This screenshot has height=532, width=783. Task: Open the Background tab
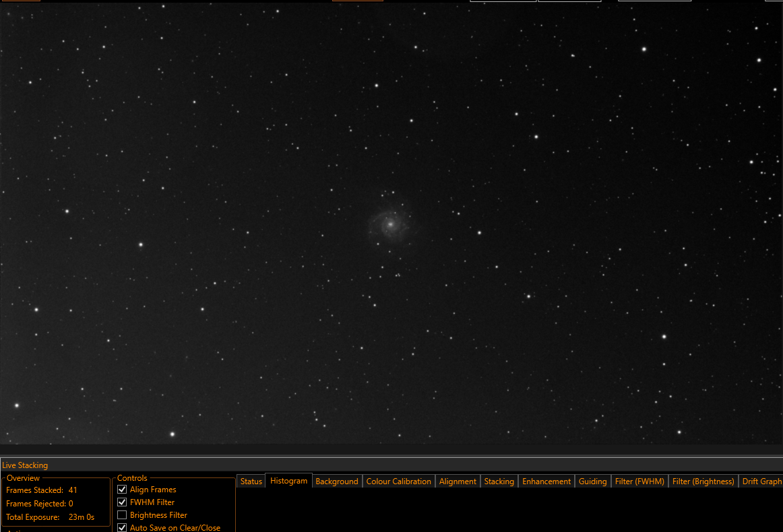[336, 481]
